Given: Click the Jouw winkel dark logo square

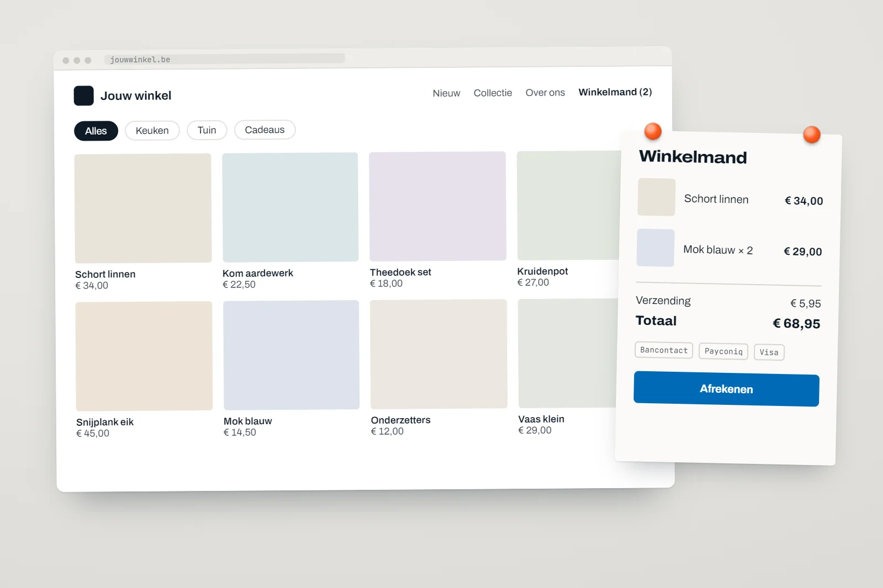Looking at the screenshot, I should tap(84, 95).
